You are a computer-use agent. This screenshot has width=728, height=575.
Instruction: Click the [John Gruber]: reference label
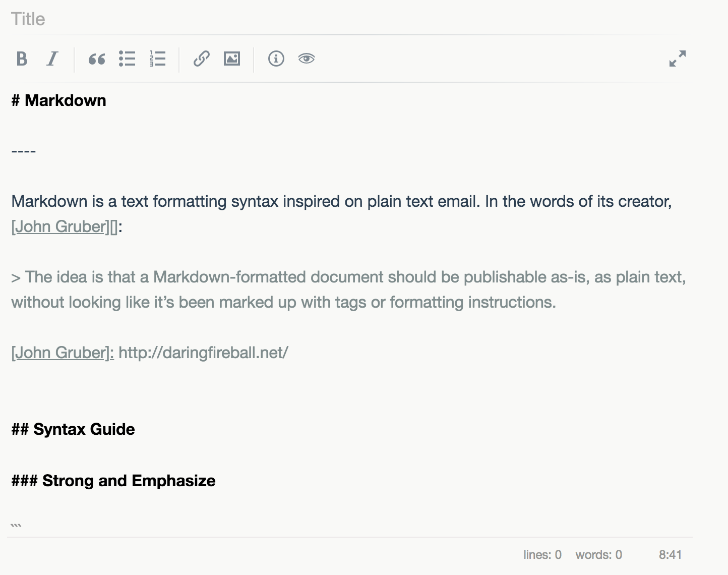click(63, 353)
